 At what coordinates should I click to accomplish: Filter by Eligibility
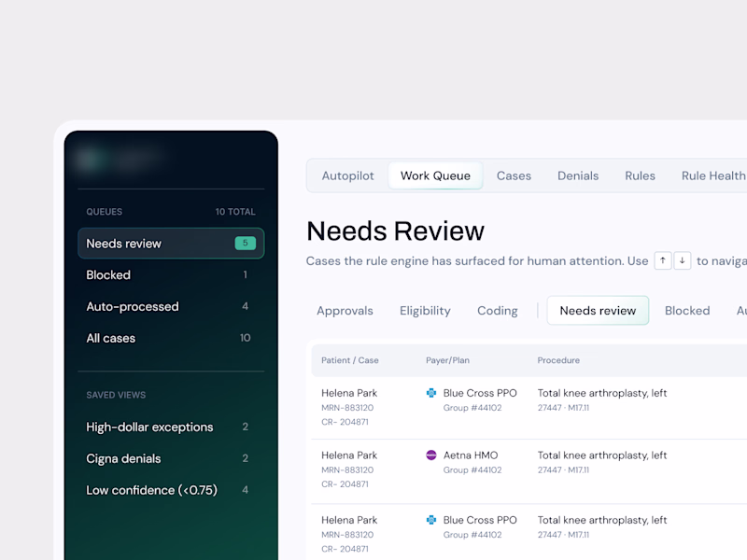425,311
